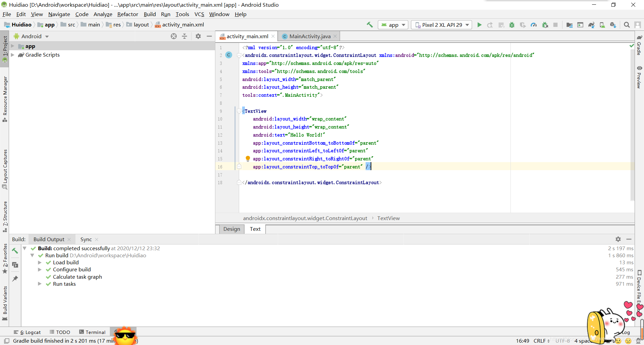Click Run with Coverage icon
This screenshot has width=644, height=345.
(523, 25)
